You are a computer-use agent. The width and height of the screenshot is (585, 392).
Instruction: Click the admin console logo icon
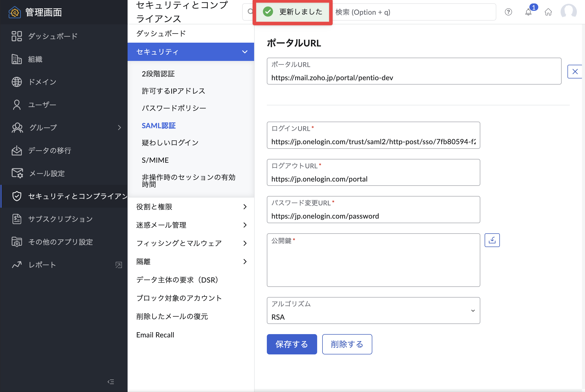click(15, 12)
